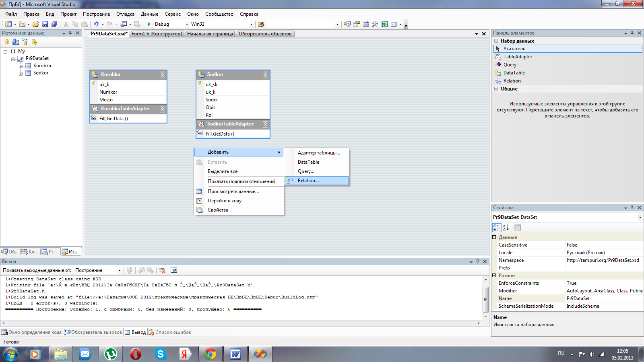This screenshot has width=644, height=362.
Task: Click the Find in Files icon
Action: click(261, 24)
